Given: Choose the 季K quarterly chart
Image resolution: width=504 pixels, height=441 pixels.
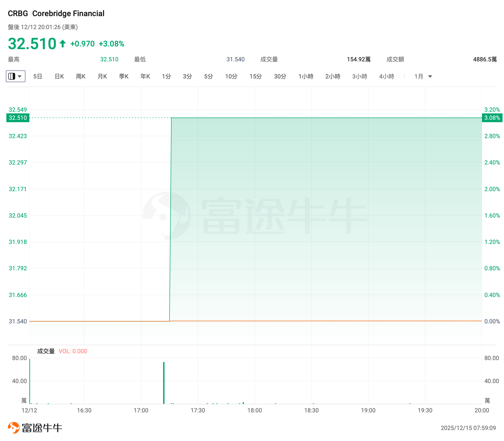Looking at the screenshot, I should click(x=124, y=76).
